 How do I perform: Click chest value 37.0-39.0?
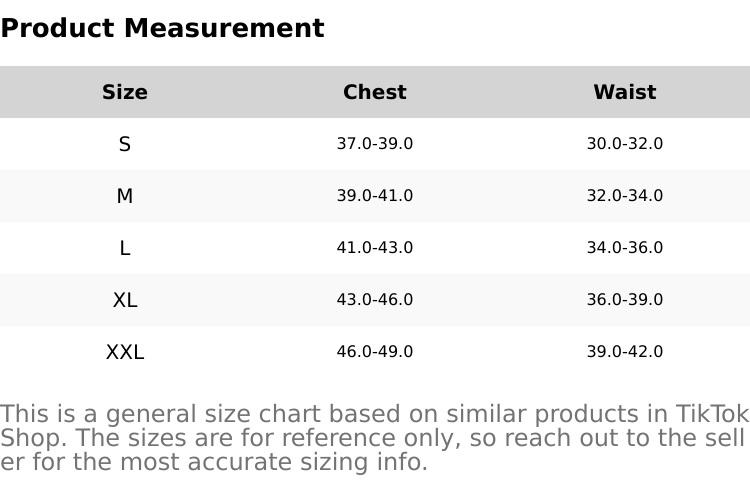click(375, 144)
